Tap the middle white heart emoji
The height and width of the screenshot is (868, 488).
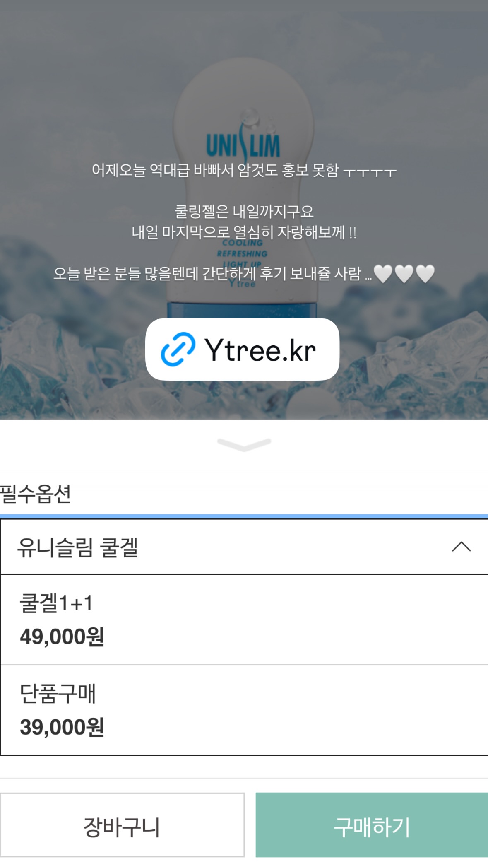(x=404, y=274)
